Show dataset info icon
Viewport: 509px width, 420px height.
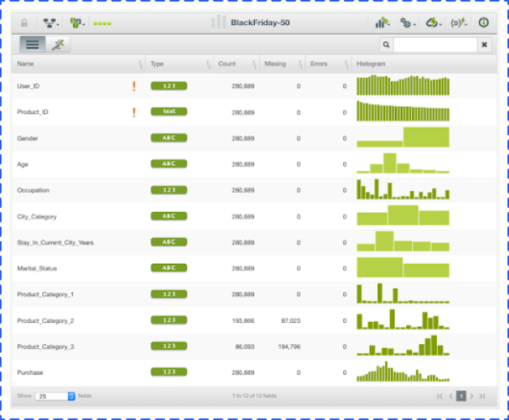483,23
